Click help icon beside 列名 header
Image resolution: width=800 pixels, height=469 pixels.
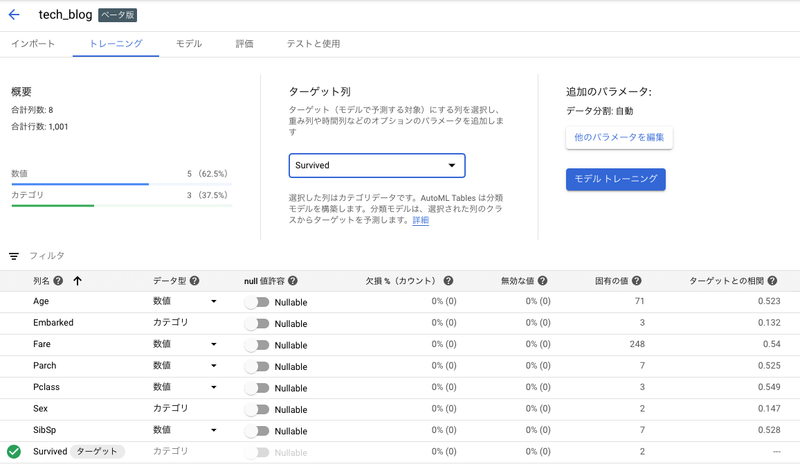pos(58,282)
